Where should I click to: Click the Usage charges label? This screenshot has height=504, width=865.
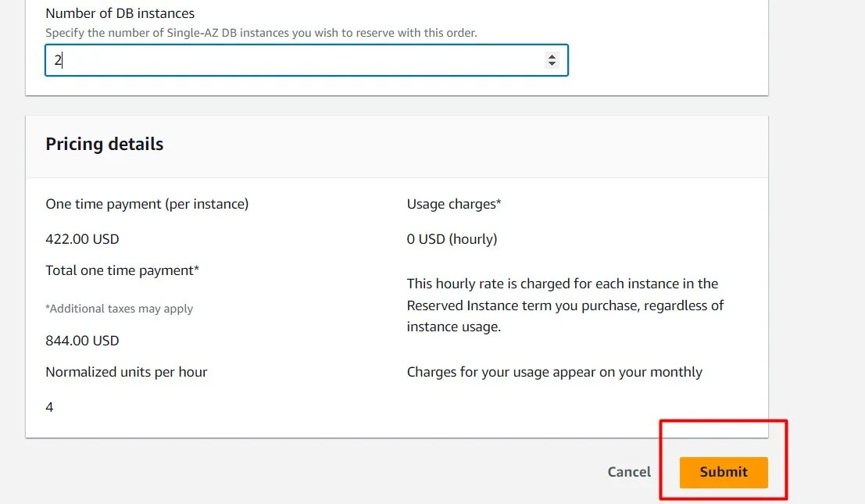(x=453, y=203)
